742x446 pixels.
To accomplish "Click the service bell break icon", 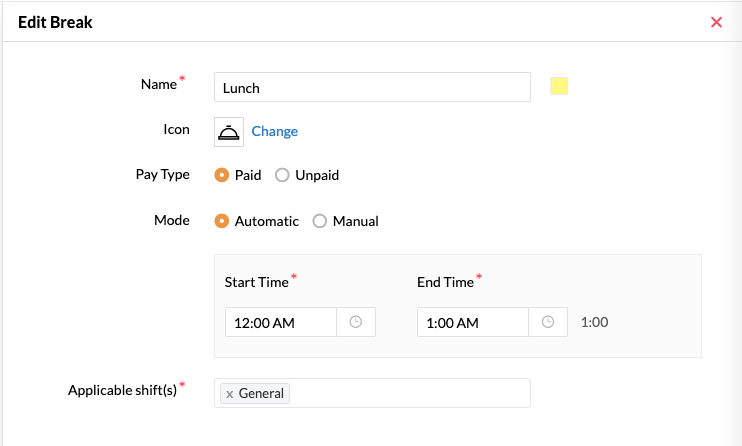I will pos(229,132).
